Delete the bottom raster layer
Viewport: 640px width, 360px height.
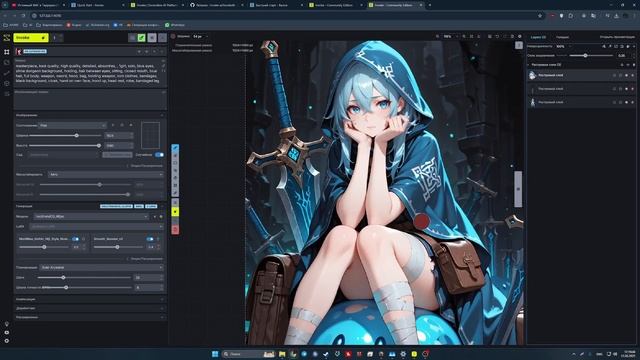[x=633, y=102]
